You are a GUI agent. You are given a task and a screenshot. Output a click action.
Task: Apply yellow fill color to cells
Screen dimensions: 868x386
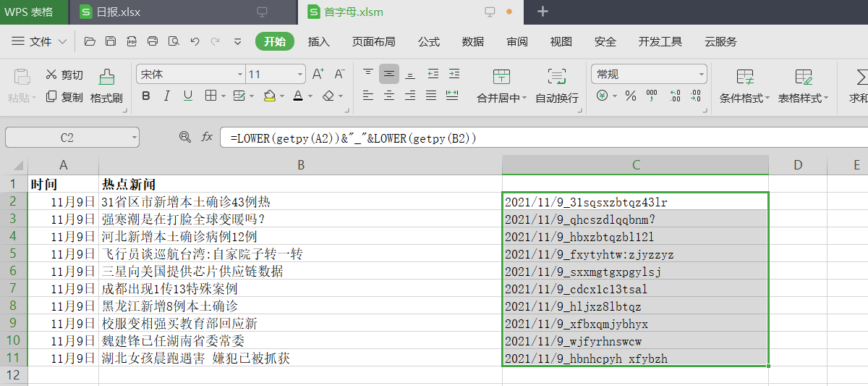[270, 96]
